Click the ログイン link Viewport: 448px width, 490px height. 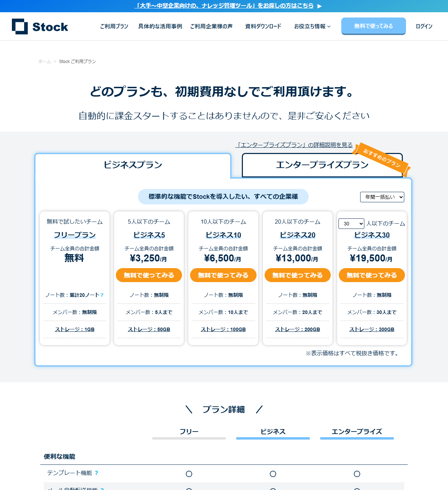424,26
